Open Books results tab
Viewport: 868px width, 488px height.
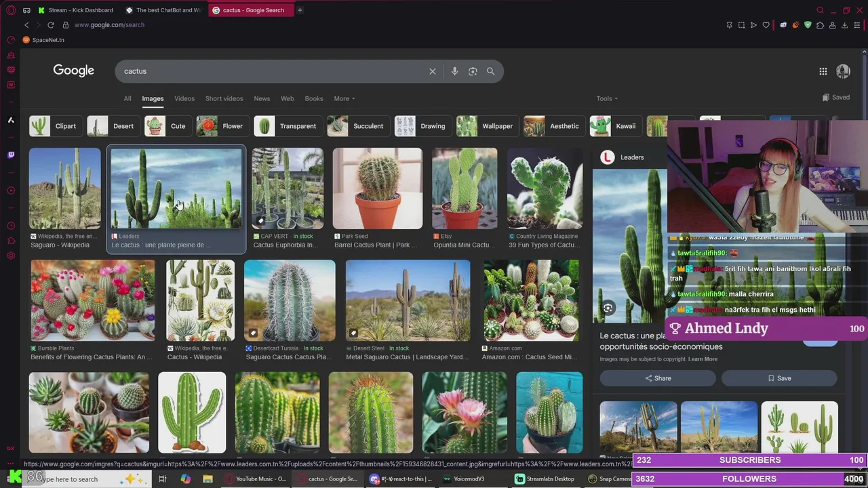point(314,98)
